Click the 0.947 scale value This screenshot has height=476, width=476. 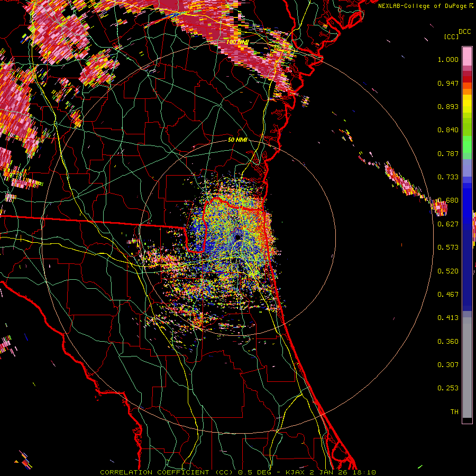click(x=448, y=83)
